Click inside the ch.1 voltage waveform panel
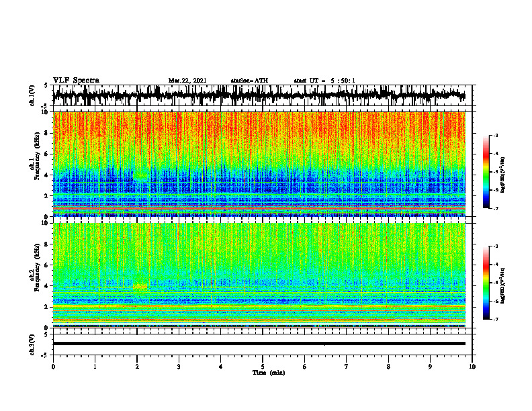Image resolution: width=532 pixels, height=411 pixels. tap(262, 95)
